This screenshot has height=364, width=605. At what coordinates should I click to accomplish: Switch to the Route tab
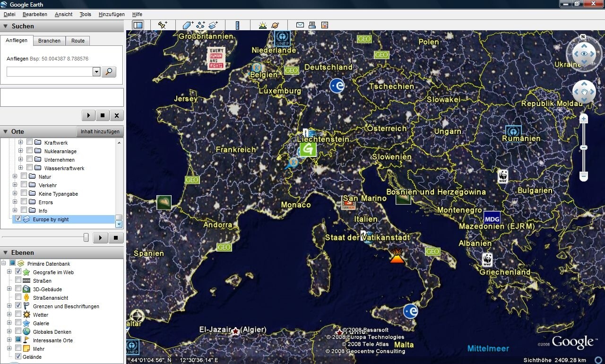[78, 41]
